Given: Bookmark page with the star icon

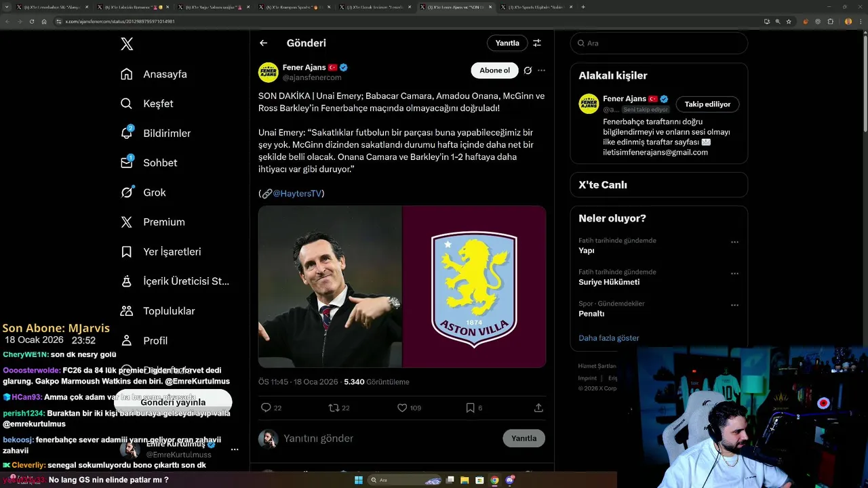Looking at the screenshot, I should coord(789,22).
